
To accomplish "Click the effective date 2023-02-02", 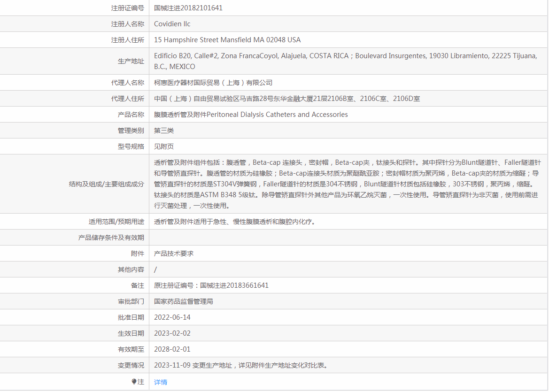I will (x=172, y=333).
